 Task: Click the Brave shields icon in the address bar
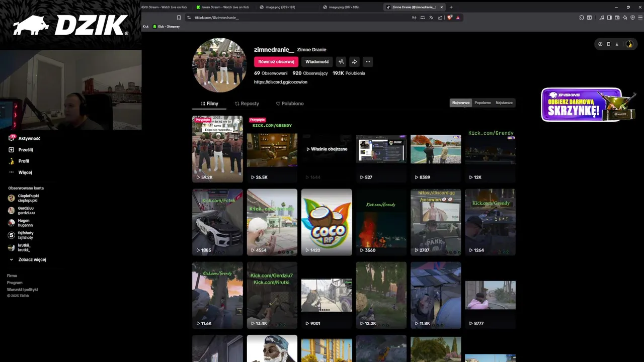pos(450,18)
